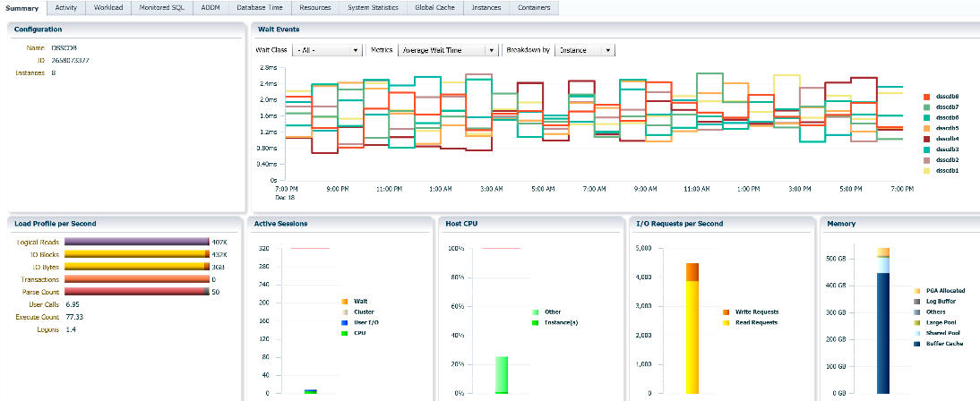Click the Write Requests legend icon
Screen dimensions: 980x401
[726, 311]
